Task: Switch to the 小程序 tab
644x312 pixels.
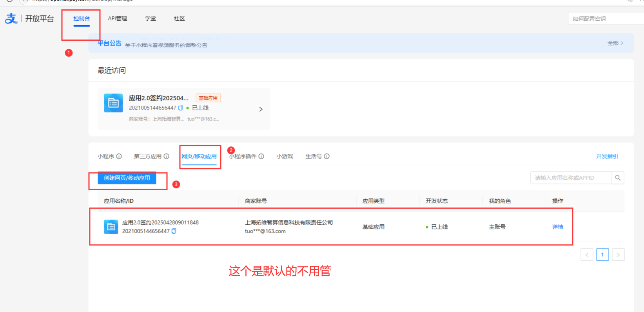Action: click(x=106, y=156)
